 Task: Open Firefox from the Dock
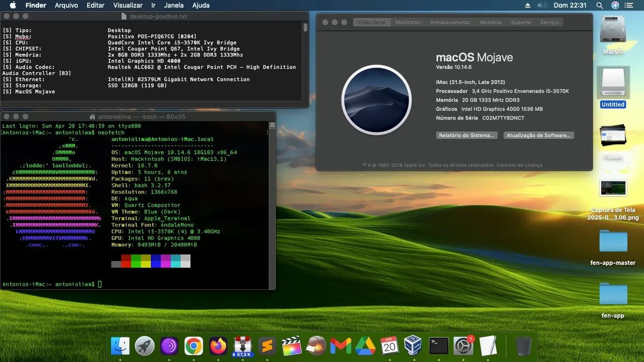coord(218,346)
